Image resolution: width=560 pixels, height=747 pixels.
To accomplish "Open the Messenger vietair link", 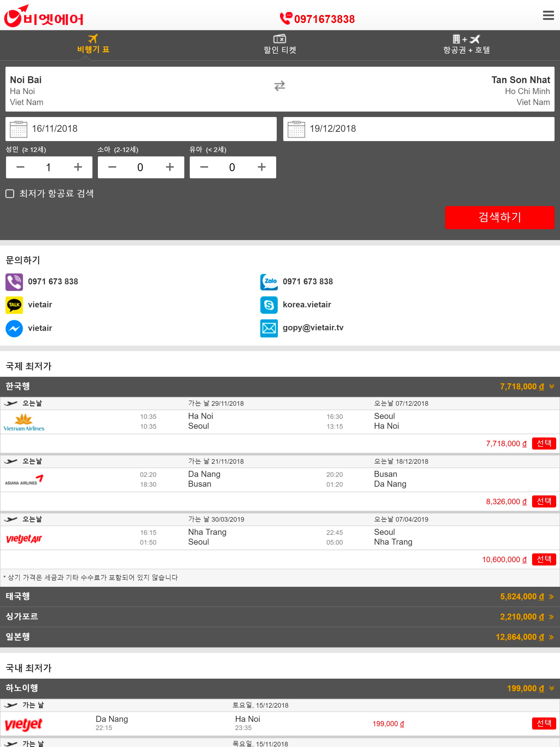I will pos(40,328).
